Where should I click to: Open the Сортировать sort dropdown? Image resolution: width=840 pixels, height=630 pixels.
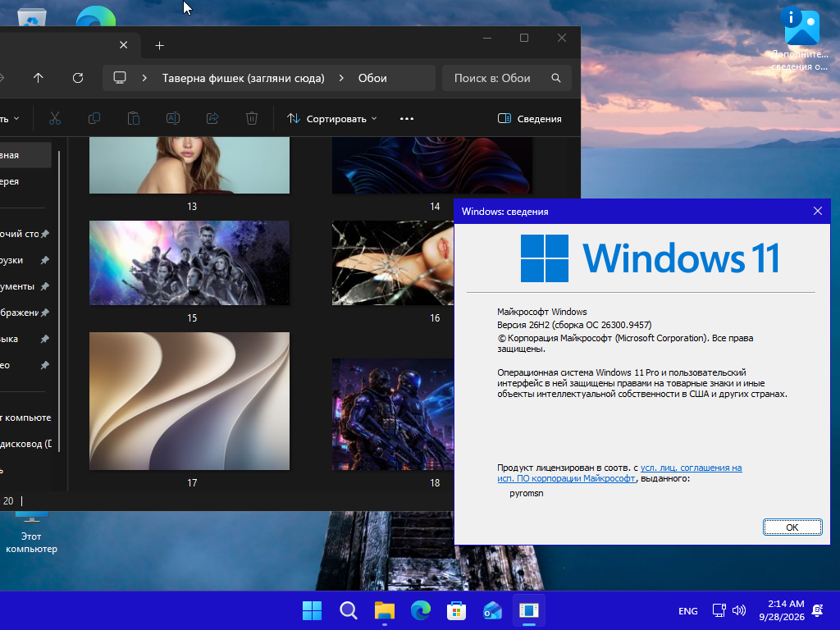click(332, 118)
